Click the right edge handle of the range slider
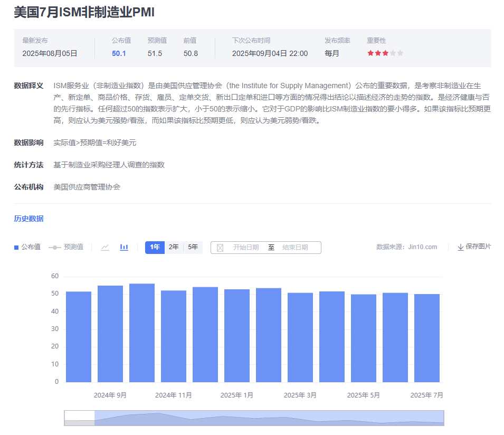This screenshot has width=504, height=435. [x=444, y=418]
